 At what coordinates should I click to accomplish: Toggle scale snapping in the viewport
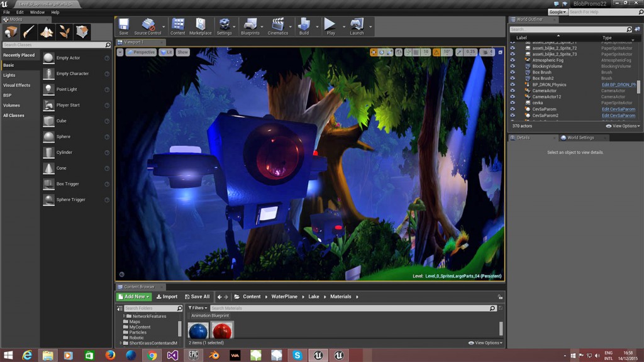click(x=459, y=52)
